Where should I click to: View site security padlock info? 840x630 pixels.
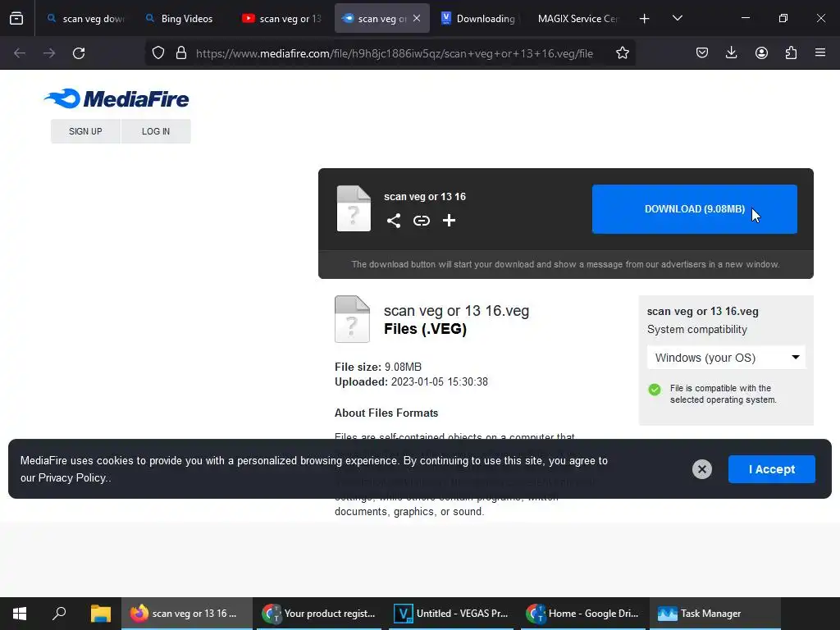181,53
